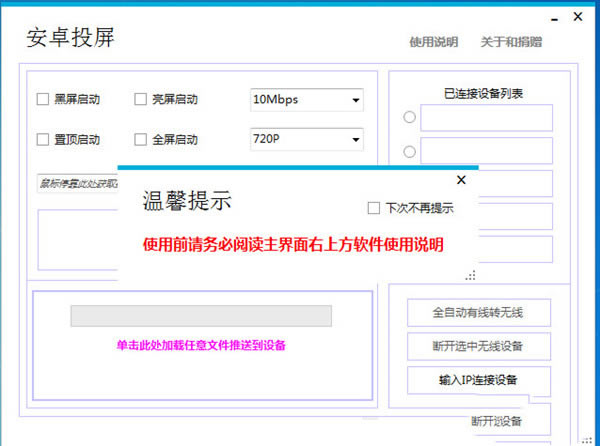
Task: Enable the 黑屏启动 checkbox
Action: 43,99
